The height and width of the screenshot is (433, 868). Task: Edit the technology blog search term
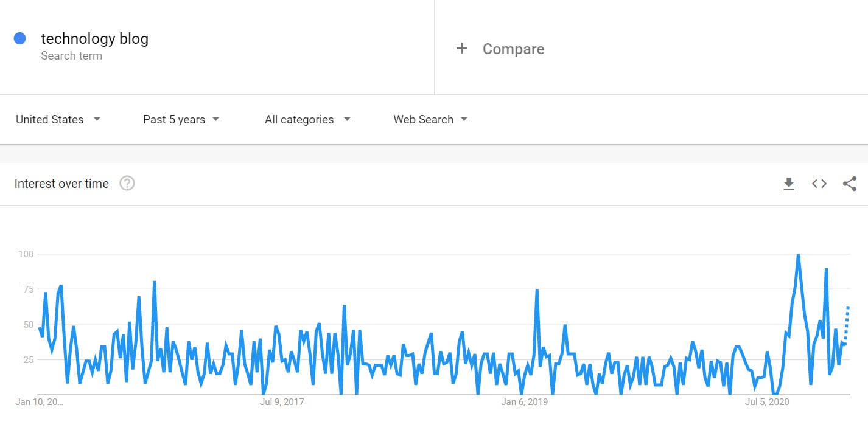94,39
